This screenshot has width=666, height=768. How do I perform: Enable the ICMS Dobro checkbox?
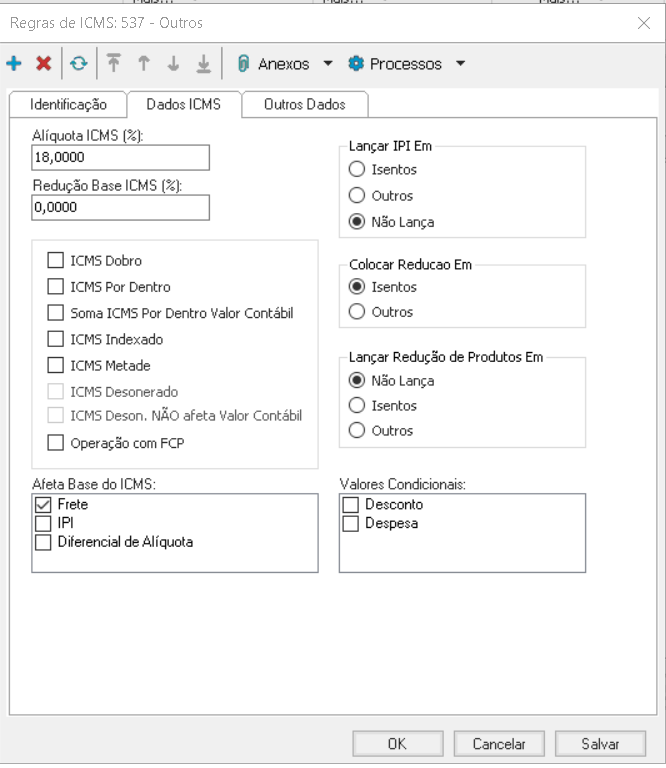coord(56,261)
